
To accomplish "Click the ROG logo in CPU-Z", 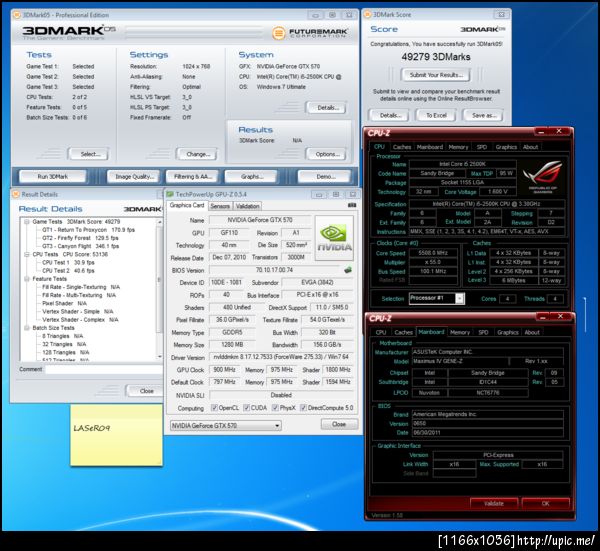I will pyautogui.click(x=542, y=177).
